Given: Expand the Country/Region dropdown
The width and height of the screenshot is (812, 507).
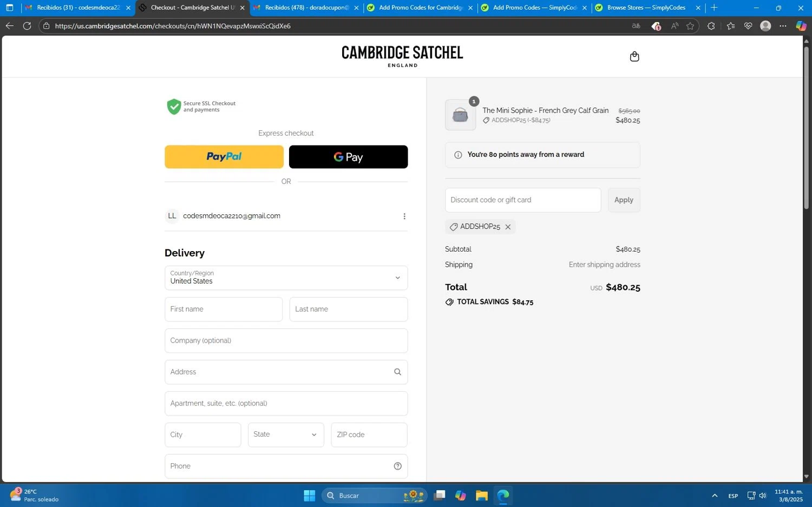Looking at the screenshot, I should [286, 278].
